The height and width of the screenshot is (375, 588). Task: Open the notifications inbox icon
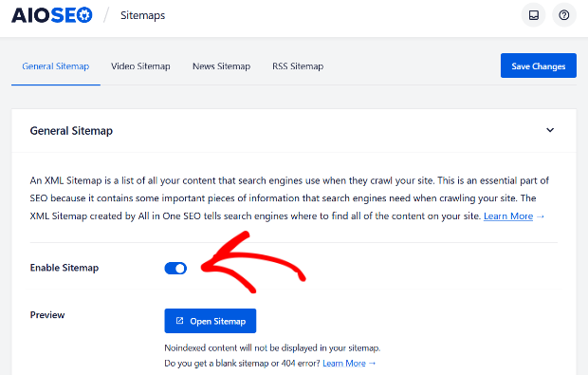pyautogui.click(x=533, y=15)
